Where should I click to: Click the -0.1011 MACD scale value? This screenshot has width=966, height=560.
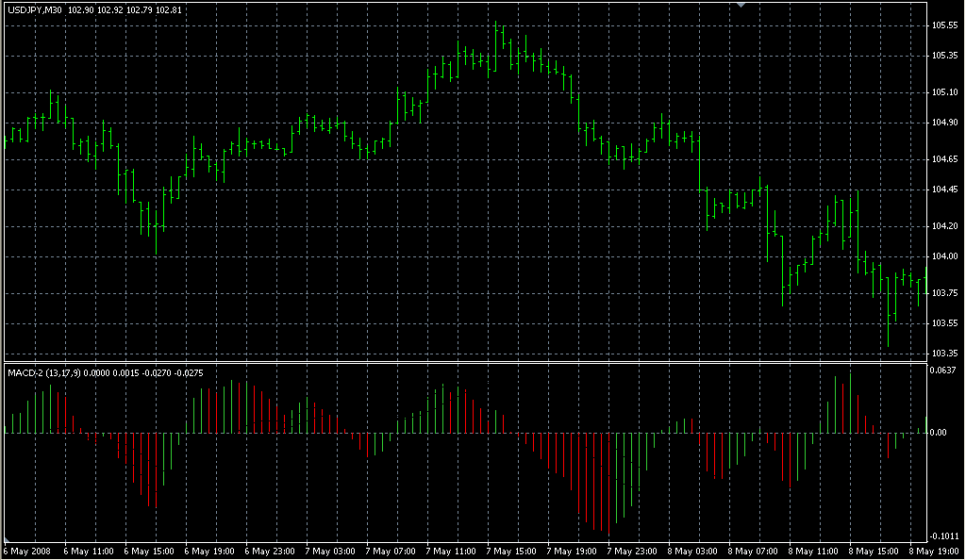tap(946, 535)
